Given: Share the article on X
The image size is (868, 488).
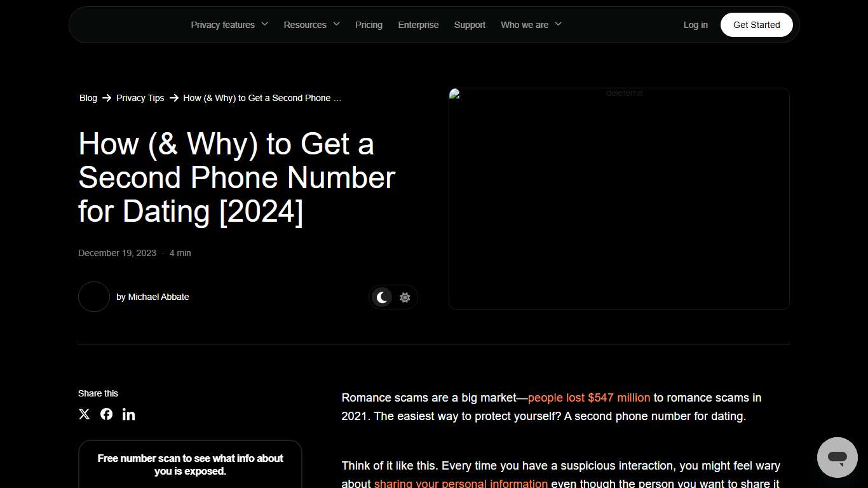Looking at the screenshot, I should 84,414.
